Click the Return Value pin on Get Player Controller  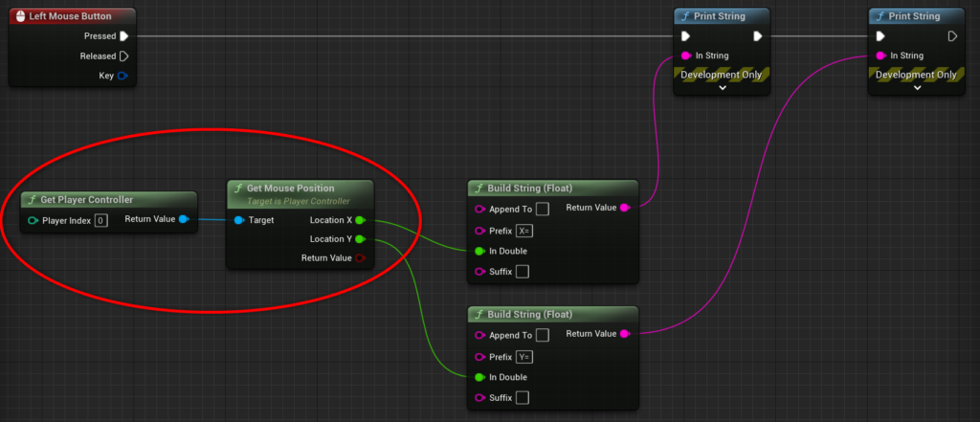pyautogui.click(x=183, y=219)
